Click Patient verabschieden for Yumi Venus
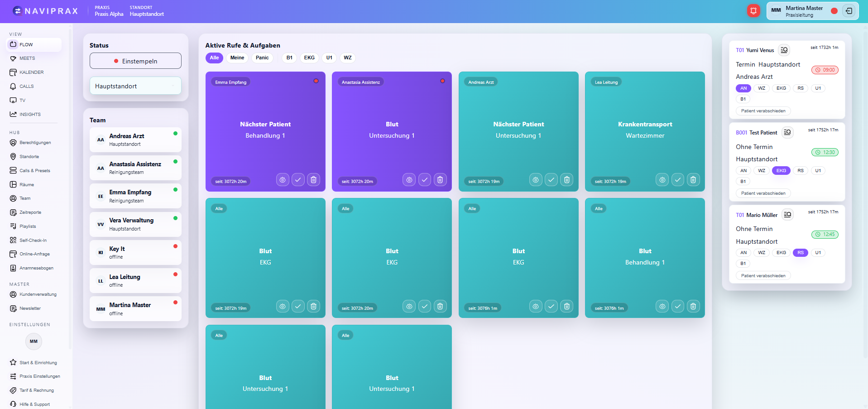The height and width of the screenshot is (409, 868). coord(763,111)
